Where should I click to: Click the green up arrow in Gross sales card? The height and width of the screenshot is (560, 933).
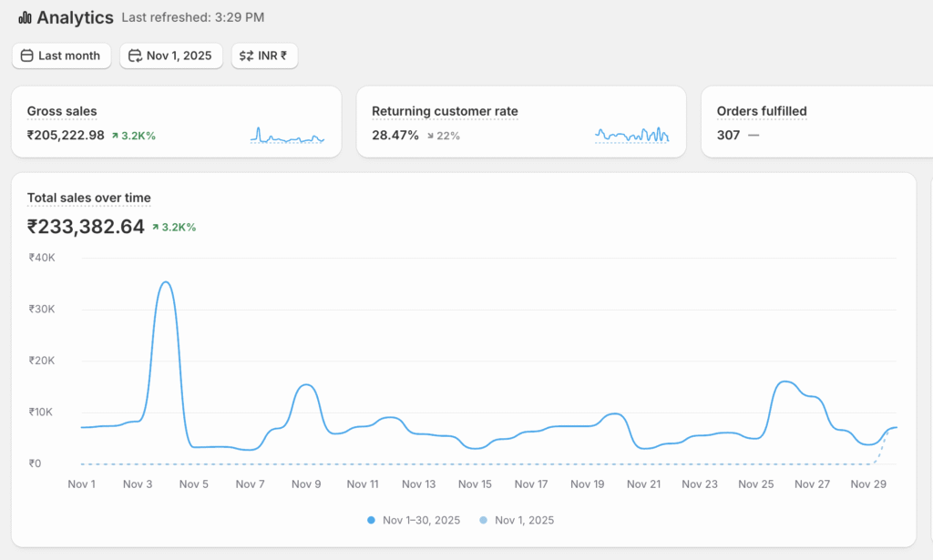pyautogui.click(x=115, y=136)
